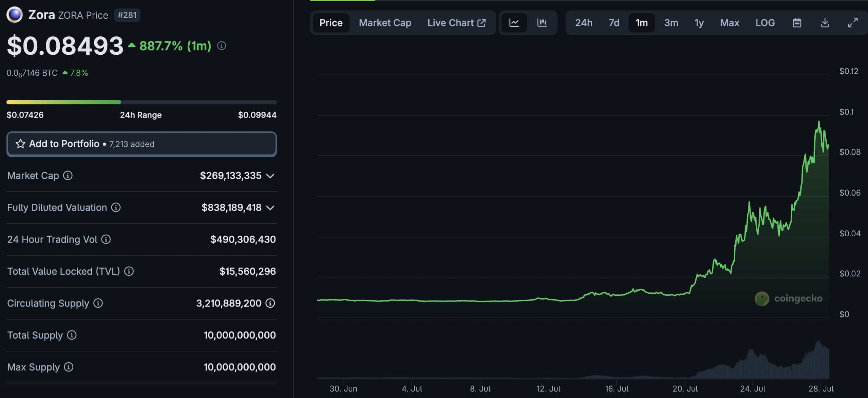Download the chart data
Screen dimensions: 868x398
pyautogui.click(x=825, y=22)
